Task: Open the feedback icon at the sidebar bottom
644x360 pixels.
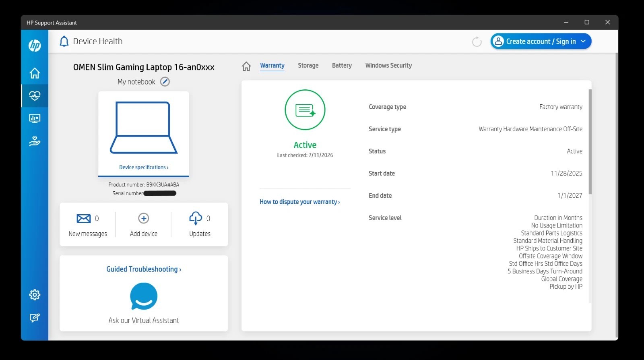Action: click(35, 318)
